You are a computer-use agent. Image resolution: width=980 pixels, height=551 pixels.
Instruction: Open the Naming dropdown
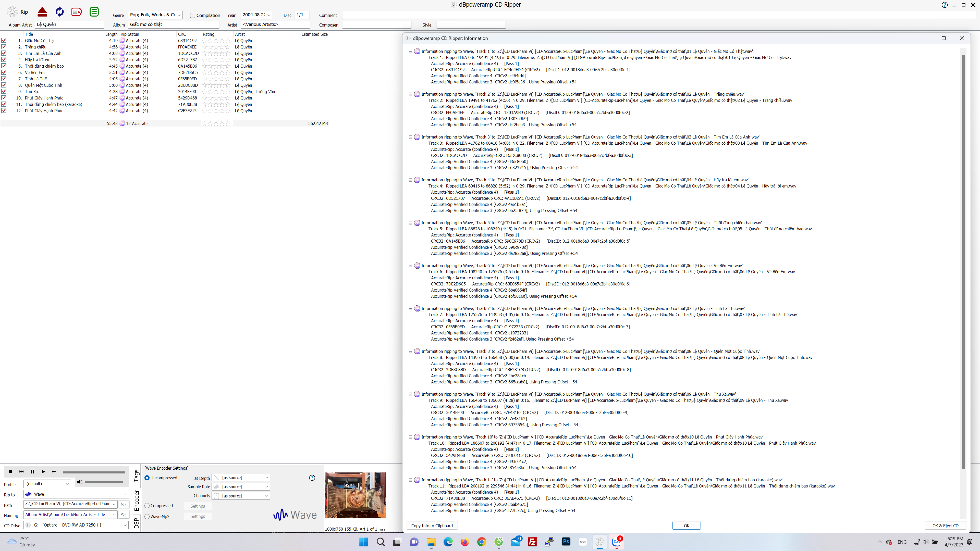tap(114, 515)
